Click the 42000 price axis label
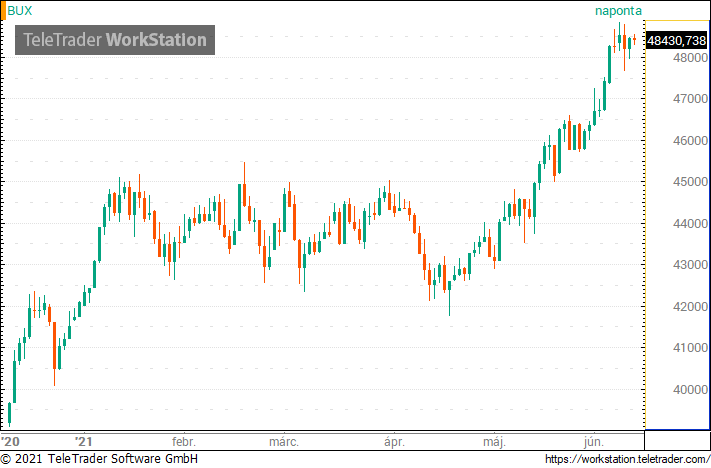 [x=690, y=307]
